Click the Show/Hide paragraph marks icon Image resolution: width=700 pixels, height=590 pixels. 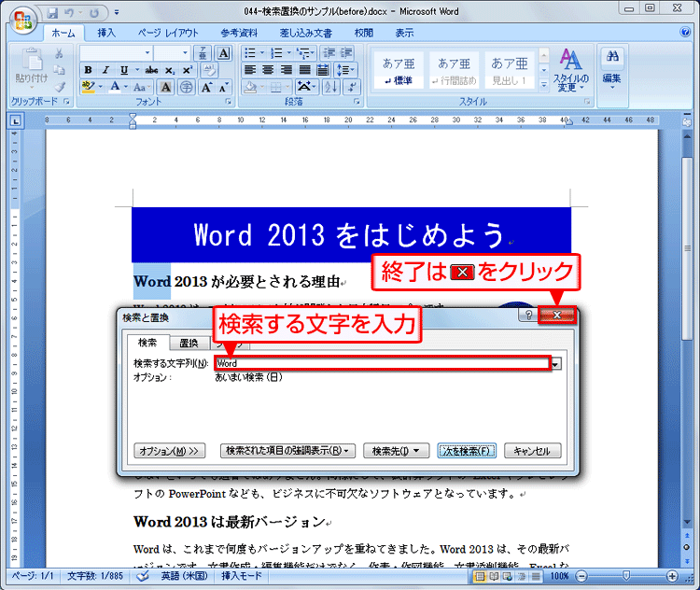[352, 87]
